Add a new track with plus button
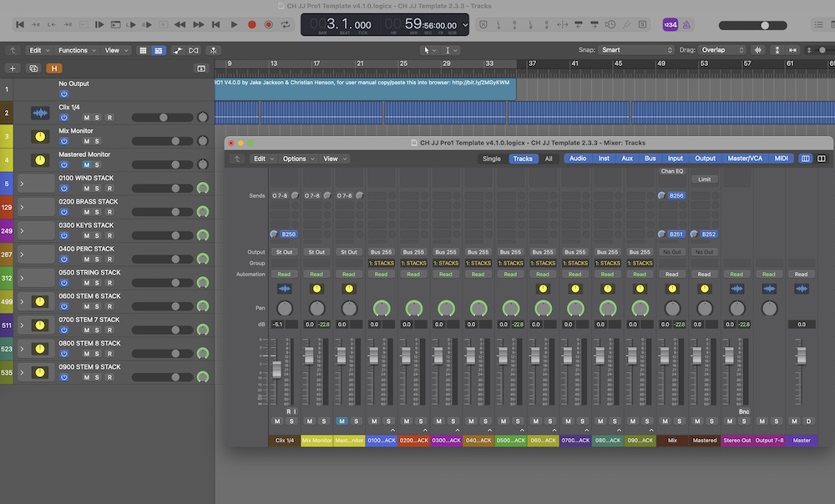The image size is (835, 504). (x=13, y=68)
